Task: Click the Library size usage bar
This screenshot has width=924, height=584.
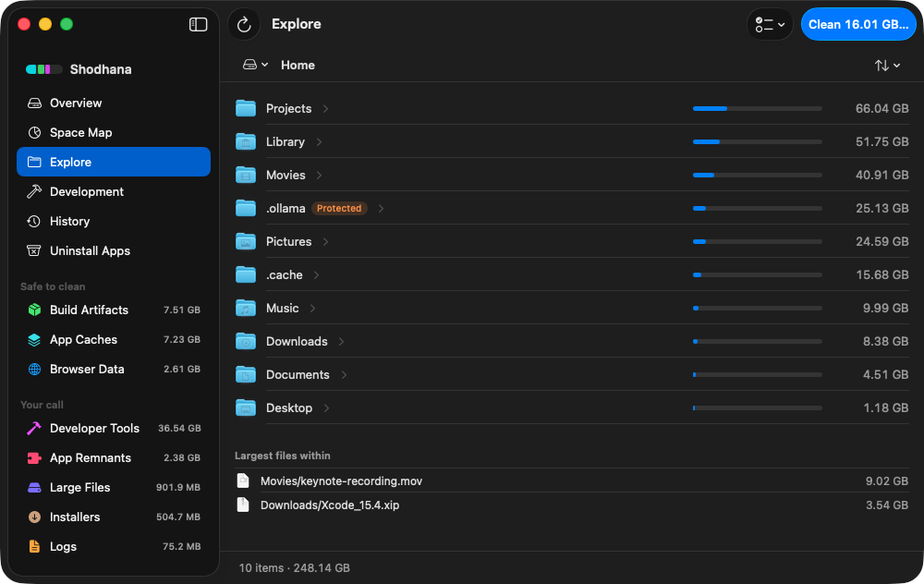Action: click(758, 142)
